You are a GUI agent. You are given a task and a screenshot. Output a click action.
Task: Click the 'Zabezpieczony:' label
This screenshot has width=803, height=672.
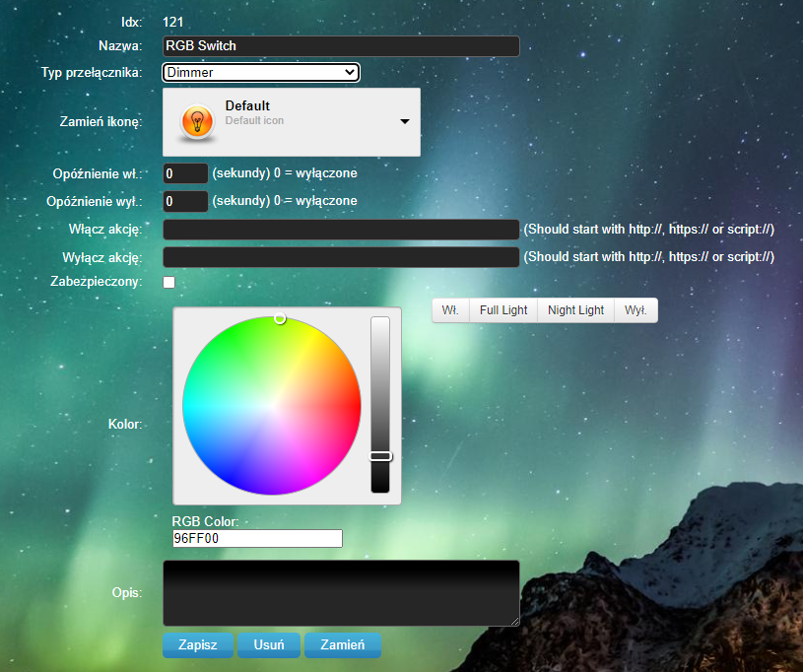click(97, 281)
